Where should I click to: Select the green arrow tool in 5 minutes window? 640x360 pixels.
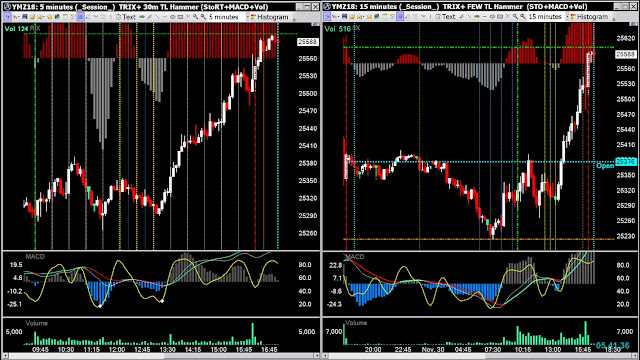pyautogui.click(x=142, y=17)
